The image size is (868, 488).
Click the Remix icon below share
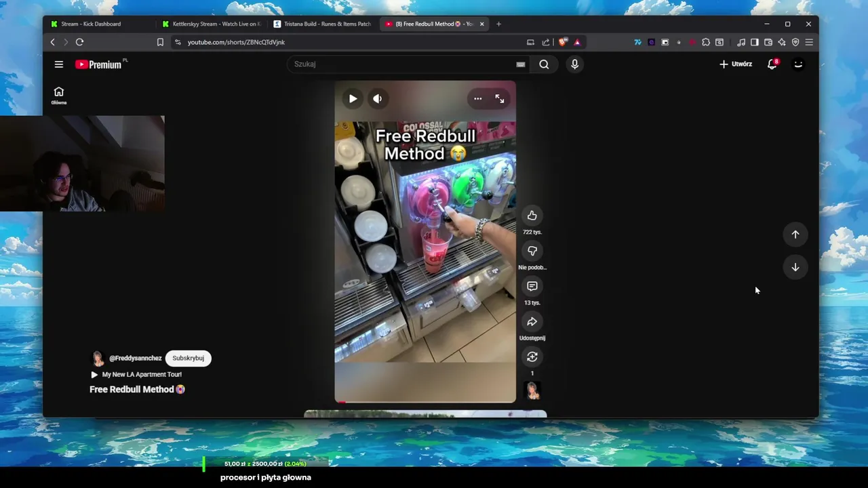532,357
